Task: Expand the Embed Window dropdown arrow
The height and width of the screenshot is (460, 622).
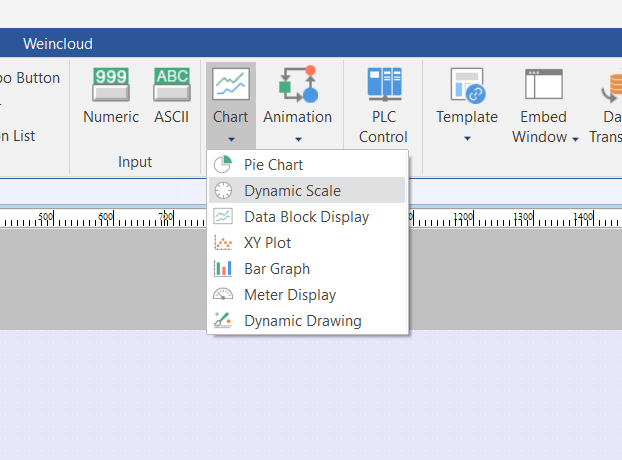Action: click(575, 138)
